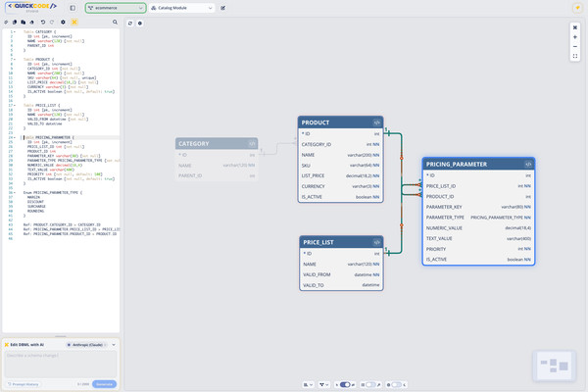Viewport: 588px width, 392px height.
Task: Toggle the first switch in the bottom diagram toolbar
Action: pyautogui.click(x=345, y=385)
